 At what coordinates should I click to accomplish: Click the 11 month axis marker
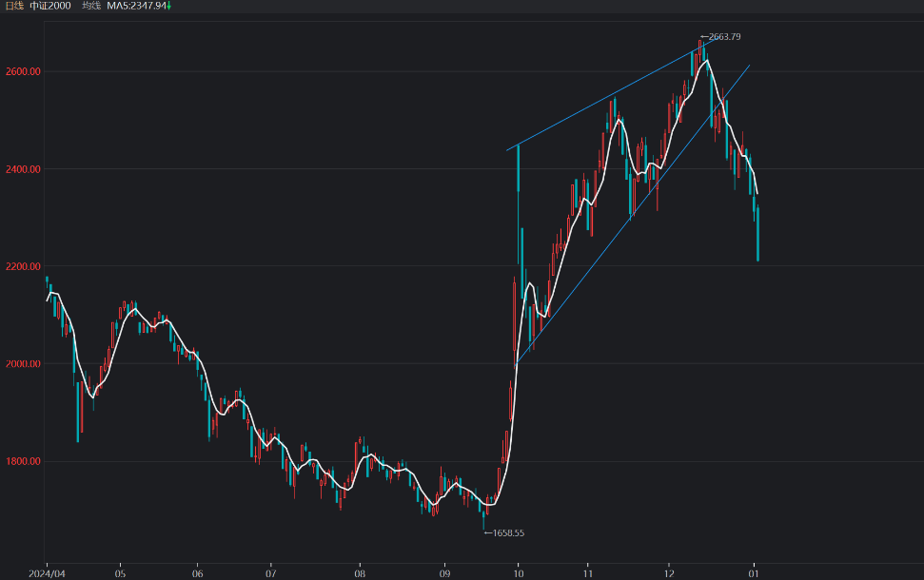tap(587, 573)
